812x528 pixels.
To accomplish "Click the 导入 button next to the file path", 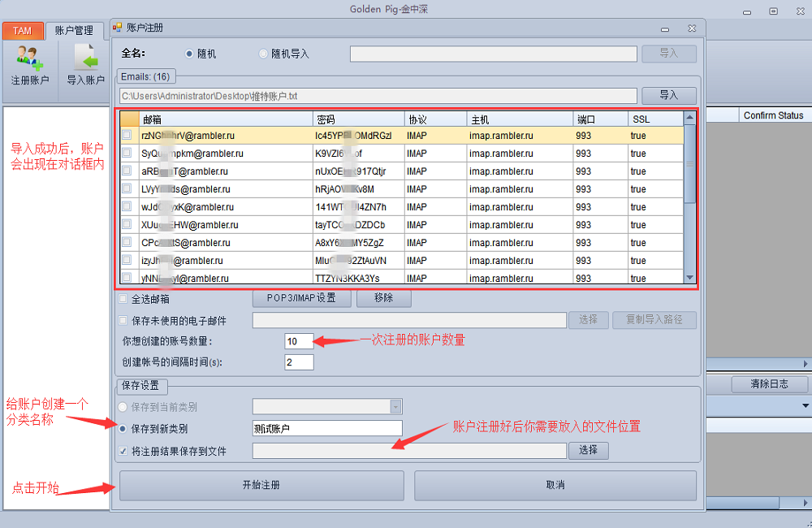I will click(668, 95).
